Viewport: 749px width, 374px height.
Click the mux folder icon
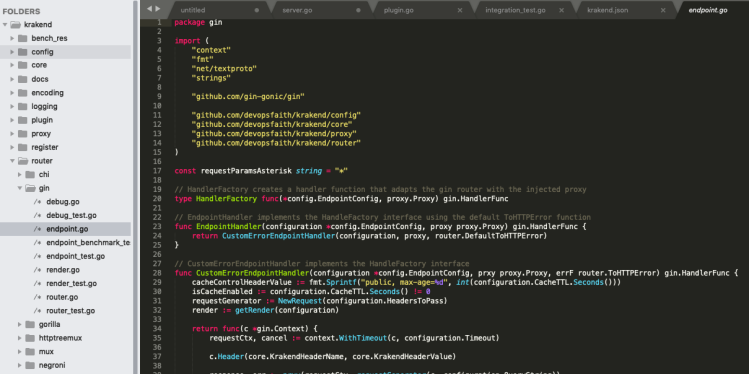point(30,352)
